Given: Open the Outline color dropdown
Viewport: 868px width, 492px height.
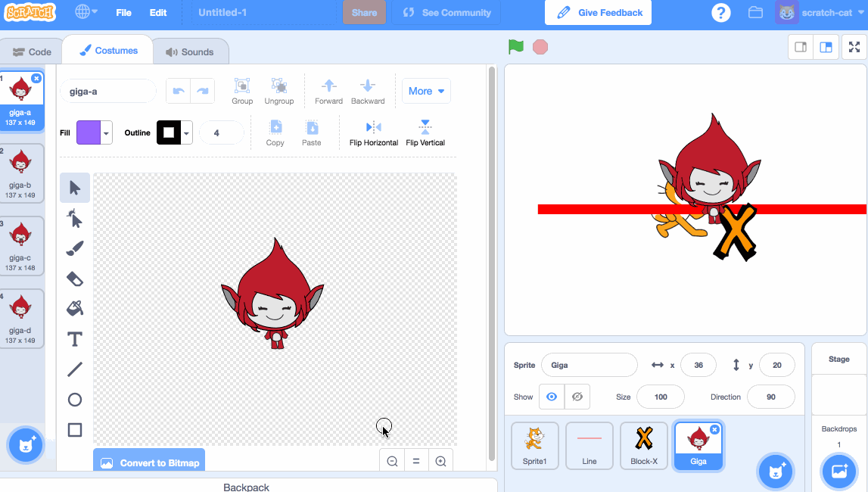Looking at the screenshot, I should tap(187, 132).
